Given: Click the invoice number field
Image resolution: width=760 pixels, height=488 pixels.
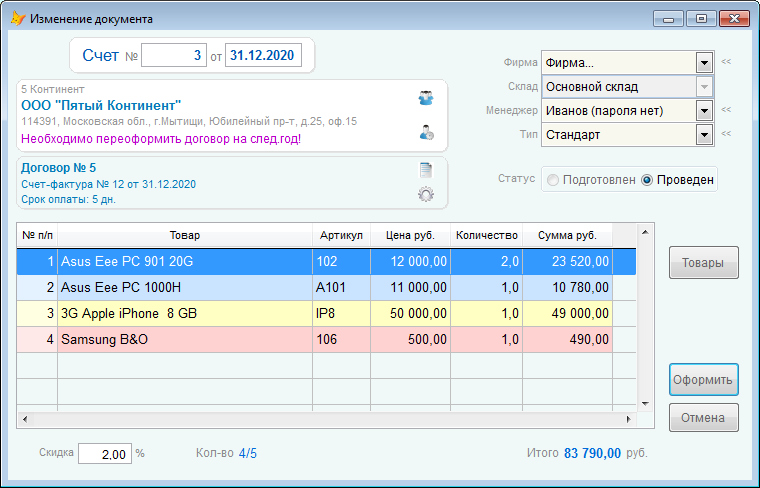Looking at the screenshot, I should [x=174, y=55].
